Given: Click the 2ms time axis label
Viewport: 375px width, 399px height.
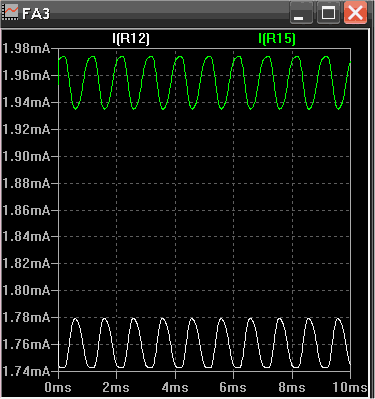Looking at the screenshot, I should click(116, 388).
